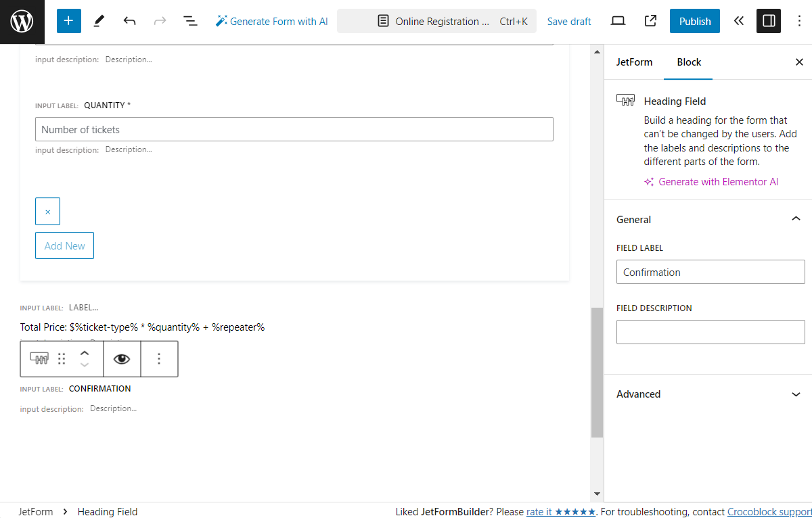The width and height of the screenshot is (812, 518).
Task: Open the device preview laptop icon
Action: pos(618,21)
